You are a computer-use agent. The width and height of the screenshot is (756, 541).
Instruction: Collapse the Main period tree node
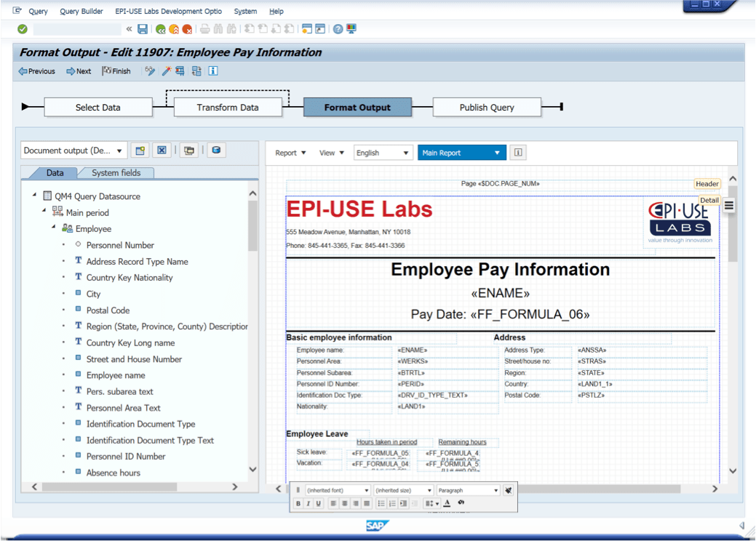[x=44, y=211]
